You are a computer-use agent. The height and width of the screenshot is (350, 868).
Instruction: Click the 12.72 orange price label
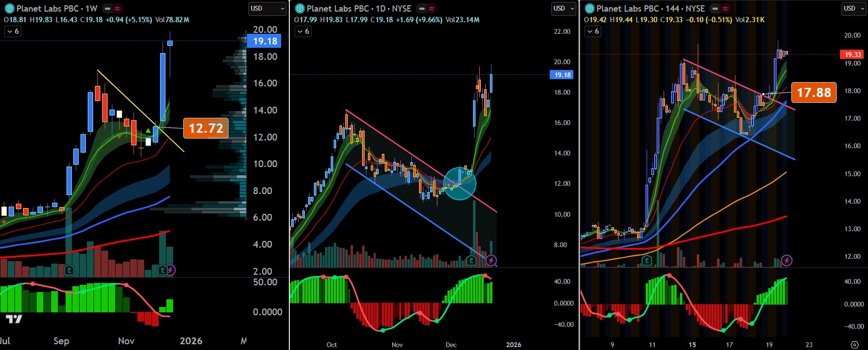[x=206, y=128]
